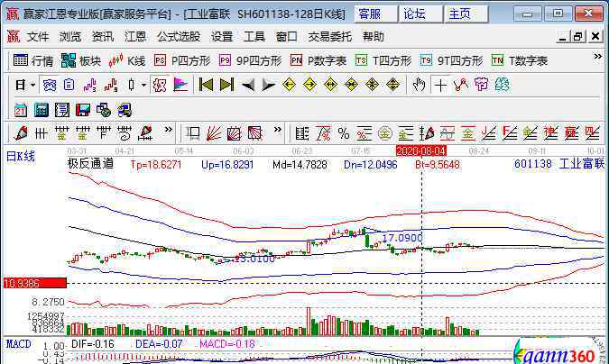Open the 文件 menu
This screenshot has height=364, width=609.
(38, 37)
